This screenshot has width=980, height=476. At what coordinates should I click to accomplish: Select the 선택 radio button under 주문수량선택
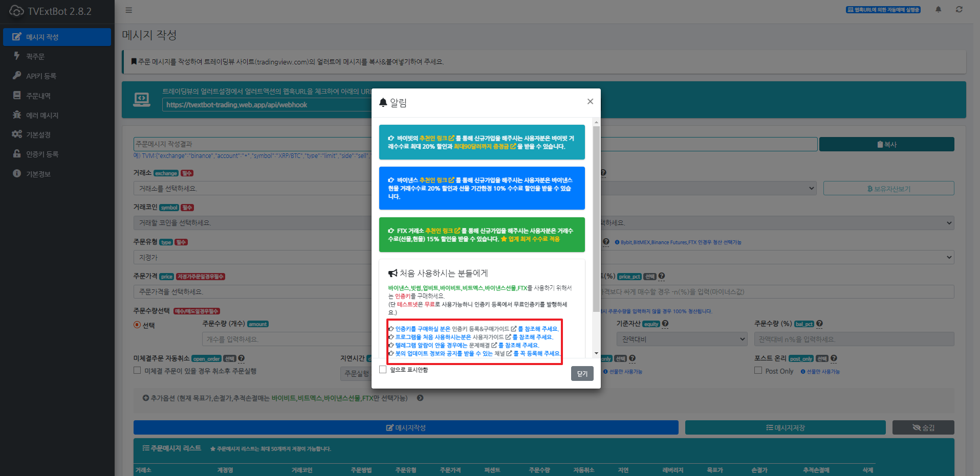137,324
